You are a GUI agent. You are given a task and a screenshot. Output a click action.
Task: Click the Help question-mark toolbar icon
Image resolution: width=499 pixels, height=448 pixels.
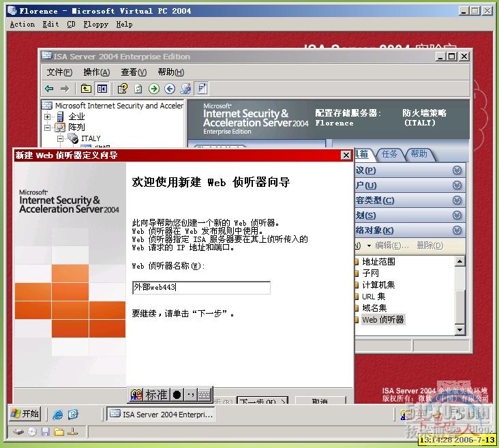(x=122, y=89)
